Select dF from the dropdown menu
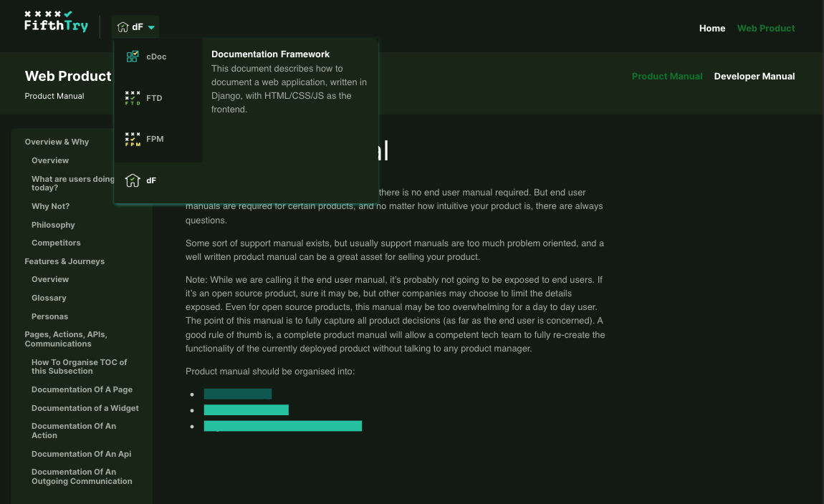The height and width of the screenshot is (504, 824). point(158,180)
